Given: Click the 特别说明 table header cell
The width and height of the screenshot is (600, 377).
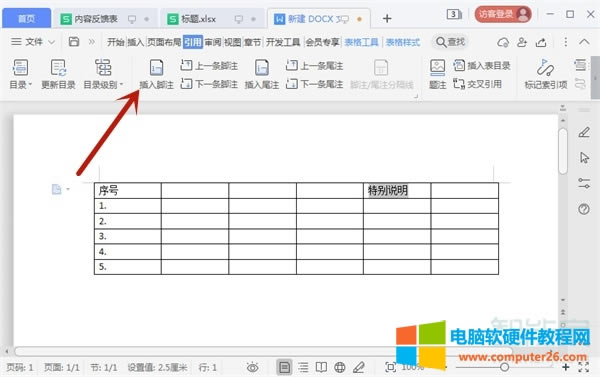Looking at the screenshot, I should tap(397, 191).
